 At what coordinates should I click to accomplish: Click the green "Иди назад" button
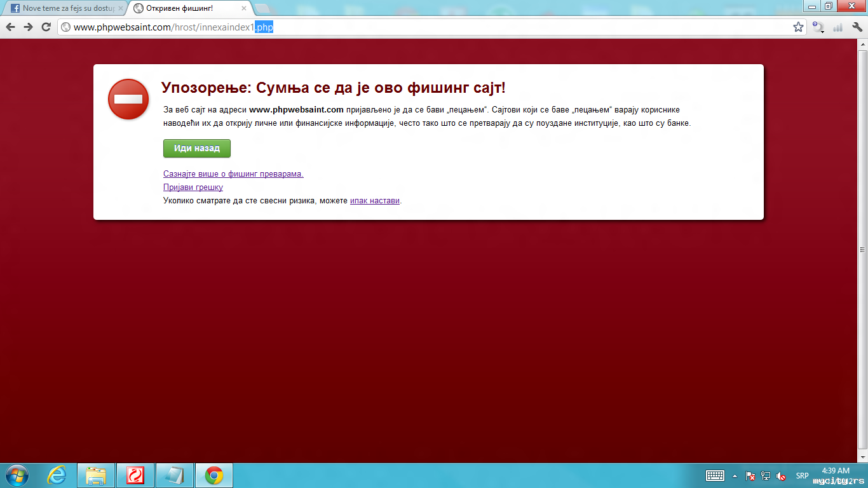(x=197, y=148)
